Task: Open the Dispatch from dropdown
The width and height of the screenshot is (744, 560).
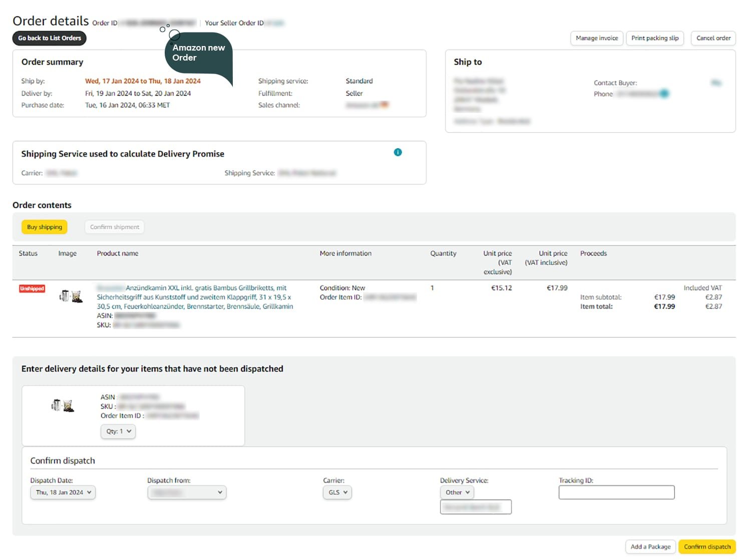Action: point(187,492)
